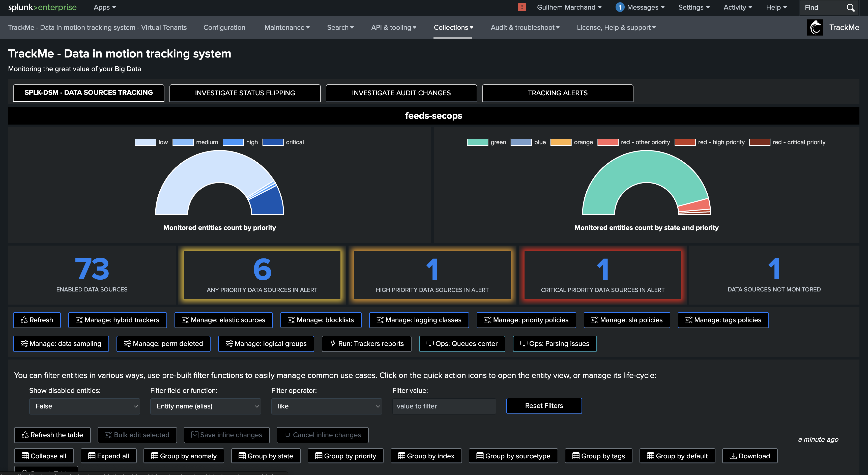The image size is (868, 475).
Task: Click the monitor icon on Ops: Parsing issues
Action: 524,343
